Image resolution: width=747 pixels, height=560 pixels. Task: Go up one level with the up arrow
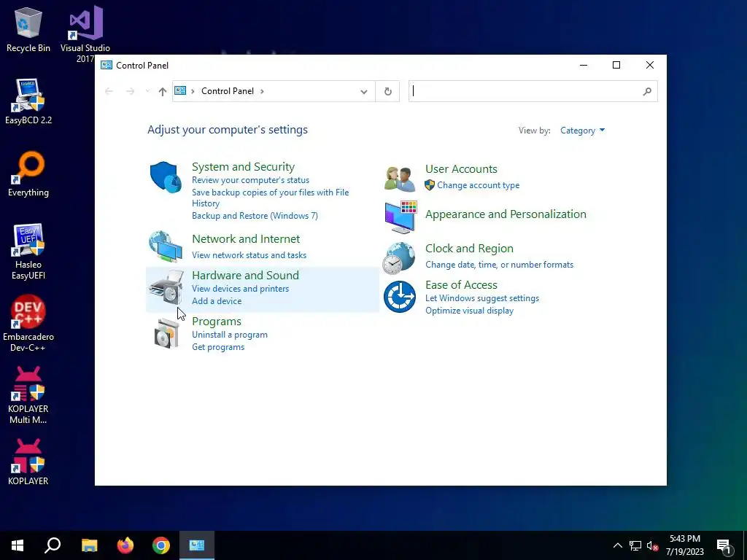tap(163, 91)
